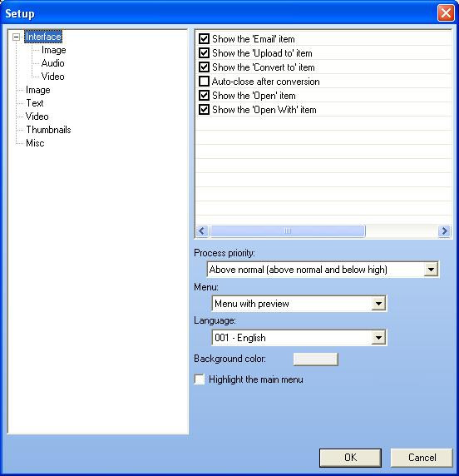Image resolution: width=459 pixels, height=476 pixels.
Task: Select the Thumbnails tree item
Action: point(48,130)
